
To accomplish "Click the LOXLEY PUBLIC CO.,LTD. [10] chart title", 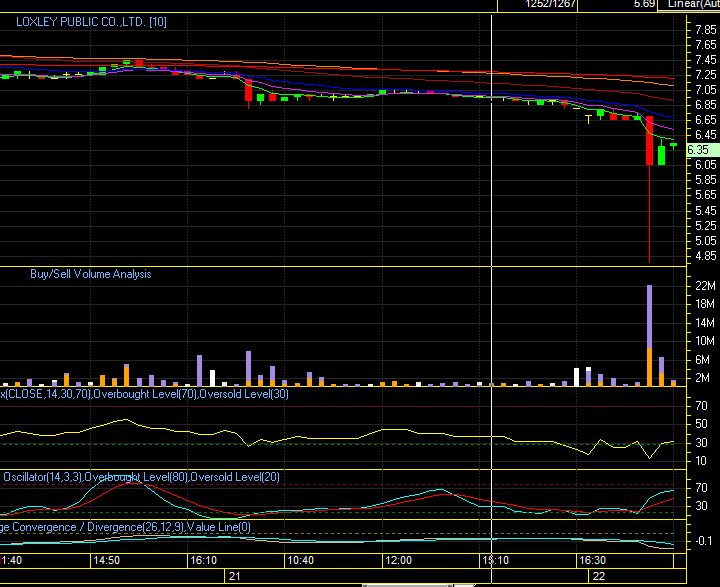I will click(x=91, y=22).
